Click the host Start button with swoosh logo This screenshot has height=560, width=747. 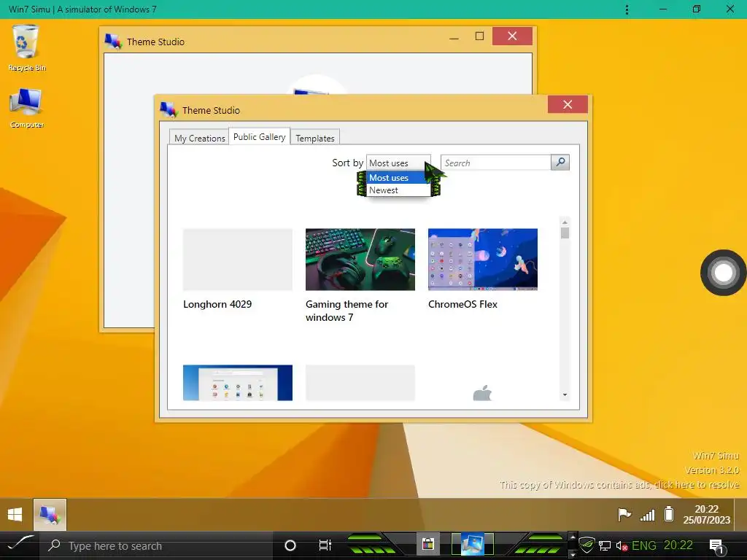coord(20,545)
